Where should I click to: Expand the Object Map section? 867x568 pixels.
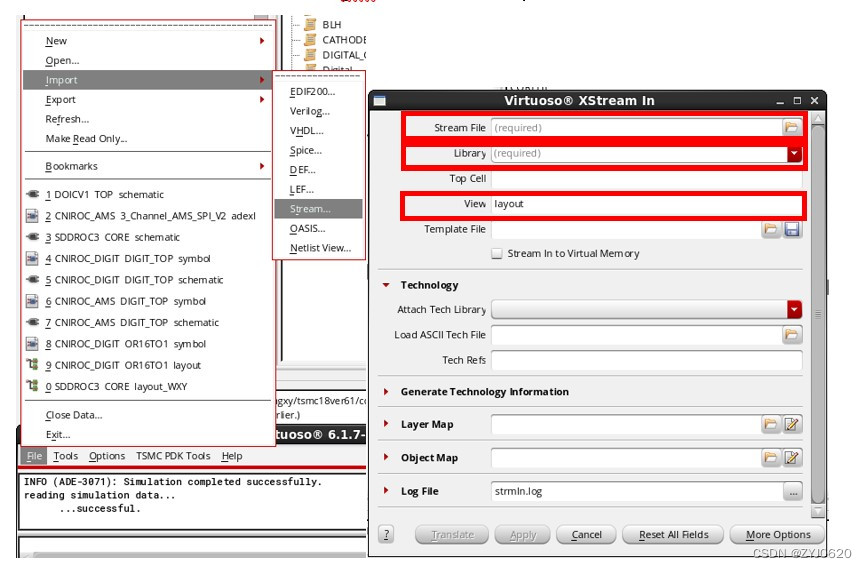click(x=386, y=457)
